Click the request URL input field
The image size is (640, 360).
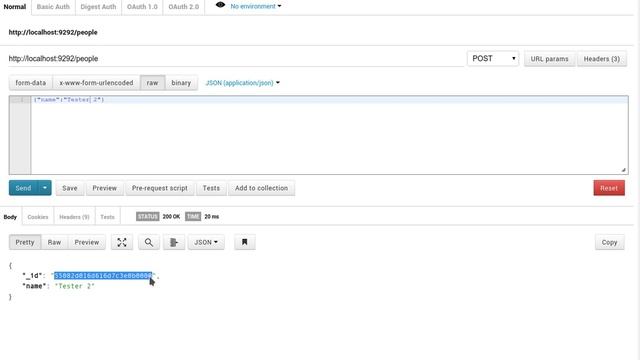tap(236, 59)
